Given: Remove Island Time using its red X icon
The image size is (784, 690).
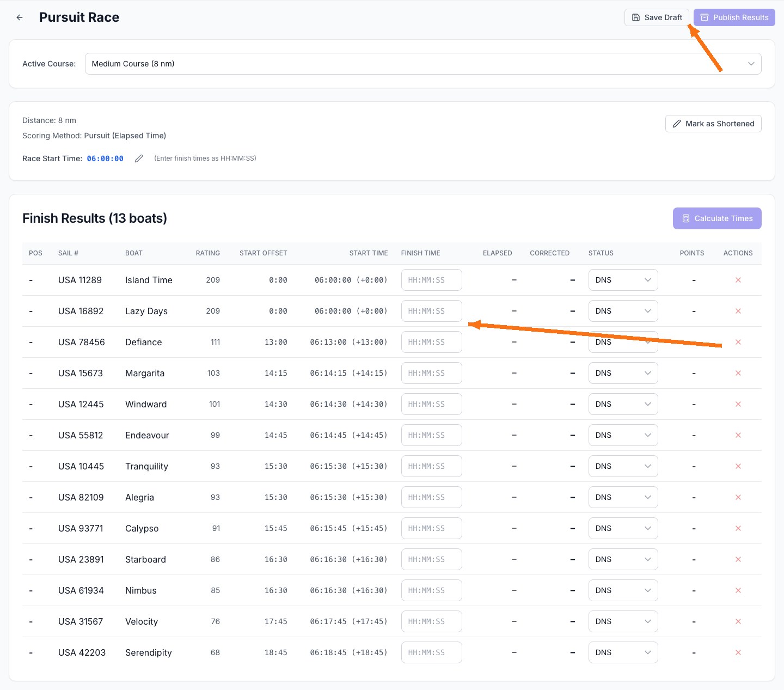Looking at the screenshot, I should (x=738, y=279).
